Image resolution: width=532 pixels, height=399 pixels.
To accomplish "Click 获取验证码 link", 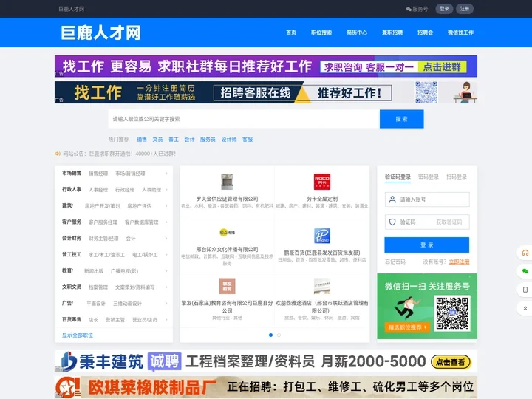I will click(449, 222).
